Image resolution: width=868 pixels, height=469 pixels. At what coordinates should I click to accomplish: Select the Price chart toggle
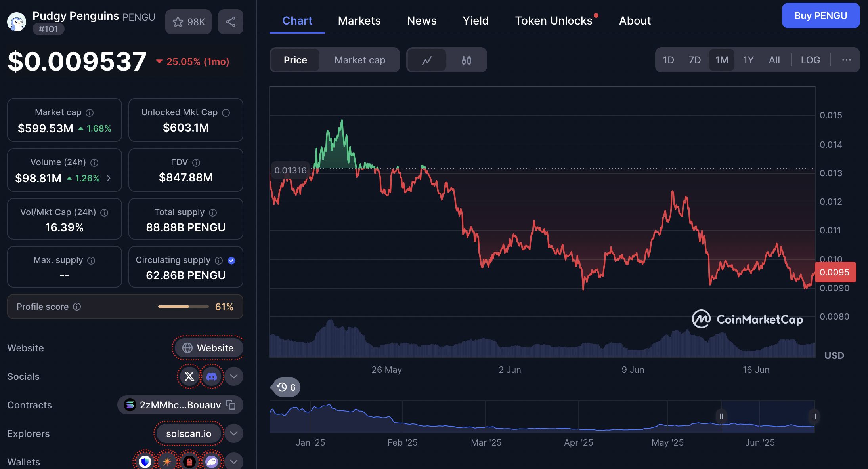click(295, 60)
